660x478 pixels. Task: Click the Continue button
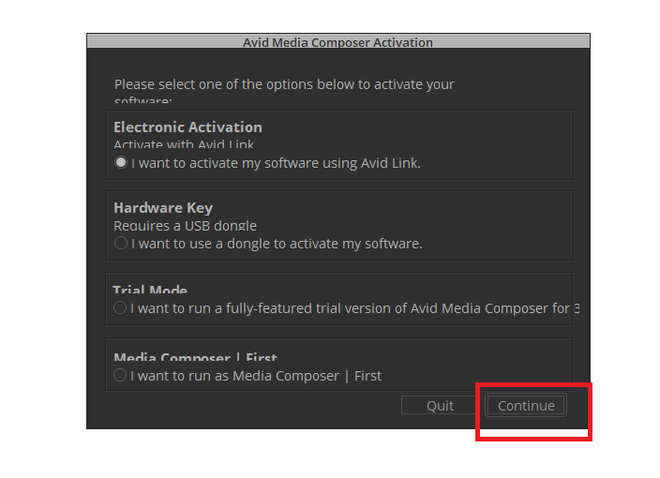[x=526, y=405]
